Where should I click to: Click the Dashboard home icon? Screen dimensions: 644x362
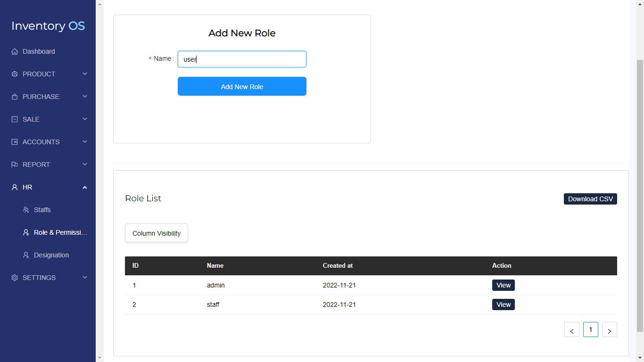15,51
